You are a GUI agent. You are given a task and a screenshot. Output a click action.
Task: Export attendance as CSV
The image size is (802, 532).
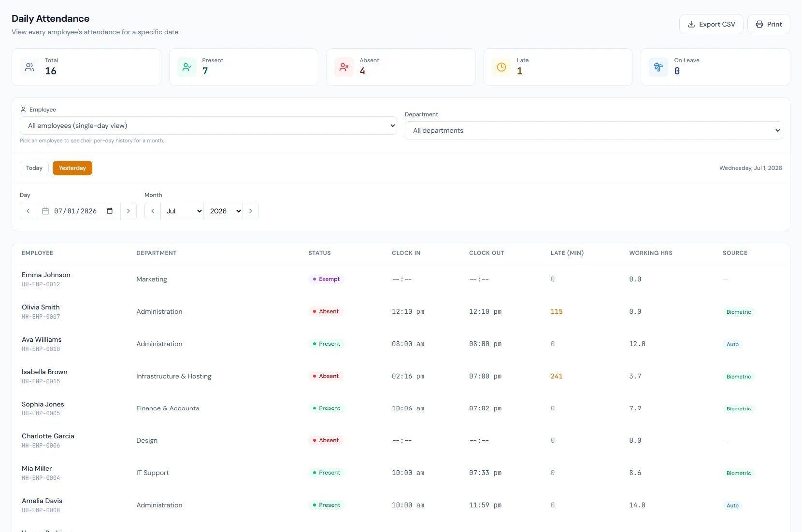tap(711, 24)
